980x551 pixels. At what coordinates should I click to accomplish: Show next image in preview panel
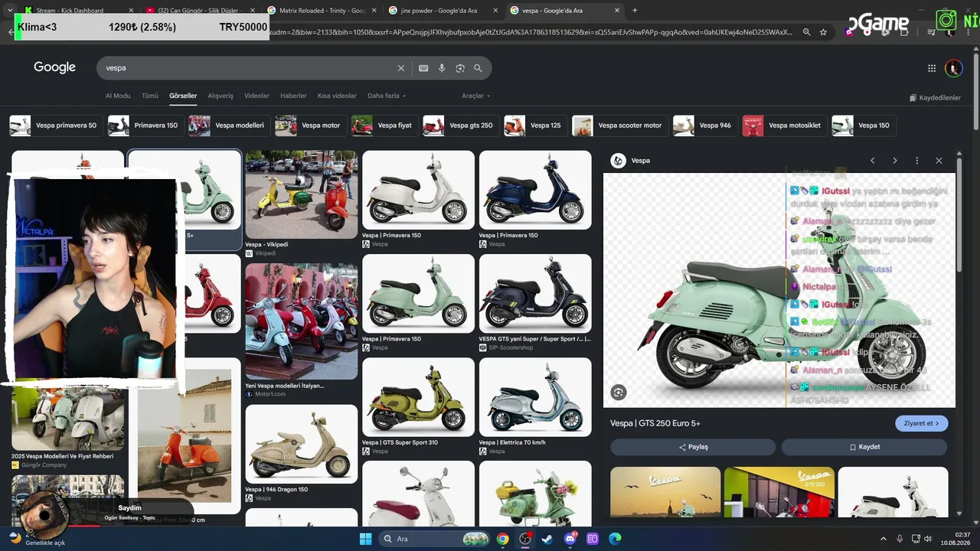click(x=894, y=161)
